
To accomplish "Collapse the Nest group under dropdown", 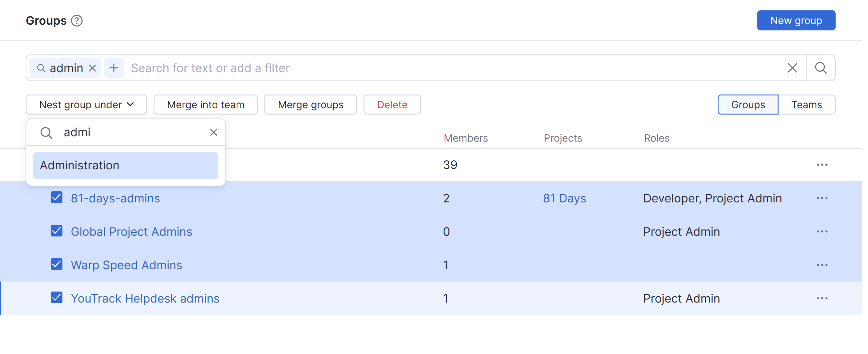I will coord(86,105).
